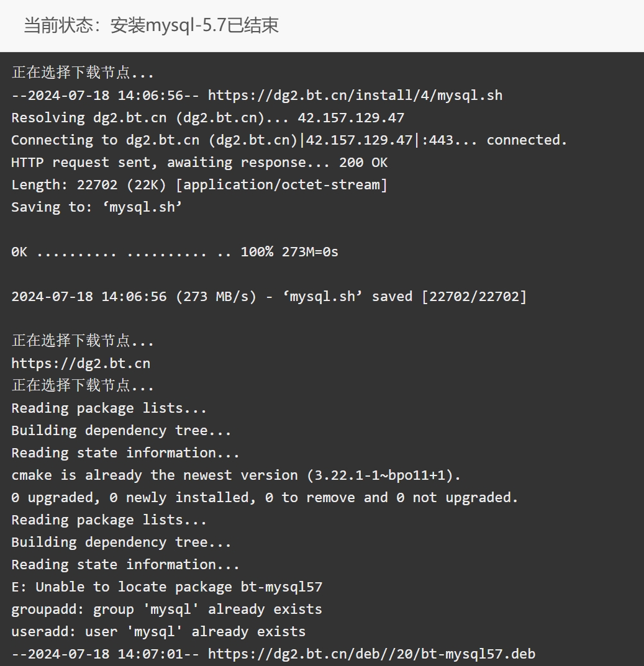This screenshot has width=644, height=666.
Task: Click the bt-mysql57.deb download URL
Action: click(371, 653)
